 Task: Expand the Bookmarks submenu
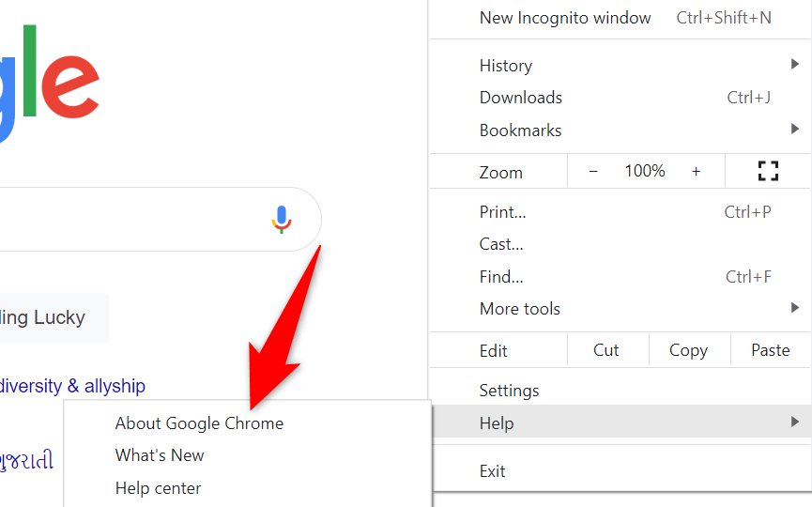(x=620, y=131)
